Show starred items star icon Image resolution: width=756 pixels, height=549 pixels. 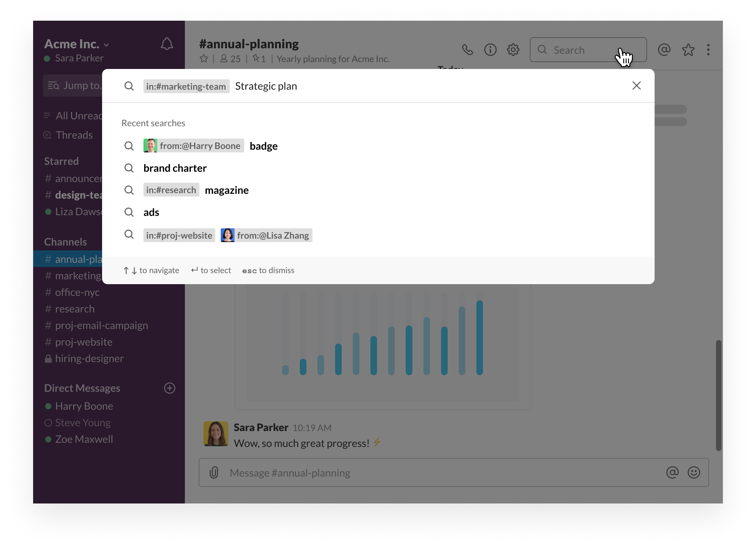[x=688, y=50]
